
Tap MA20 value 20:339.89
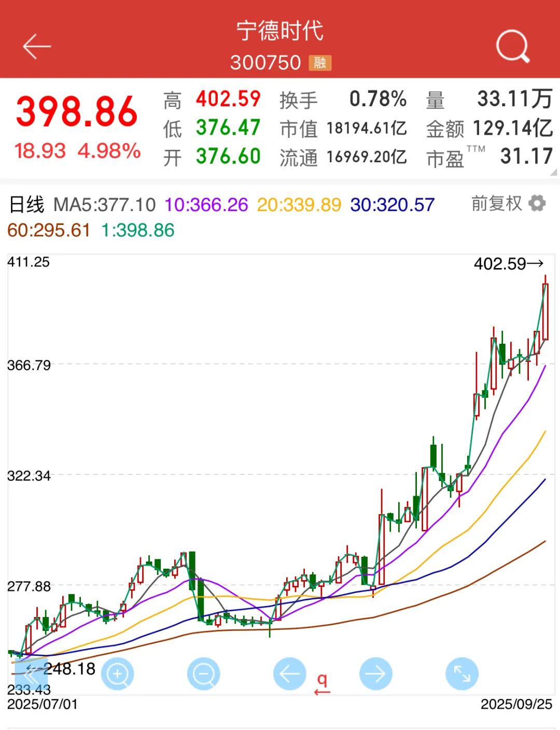pos(299,204)
